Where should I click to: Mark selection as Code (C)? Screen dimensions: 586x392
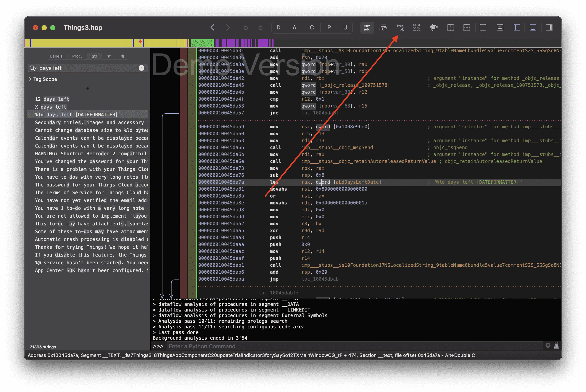click(311, 27)
